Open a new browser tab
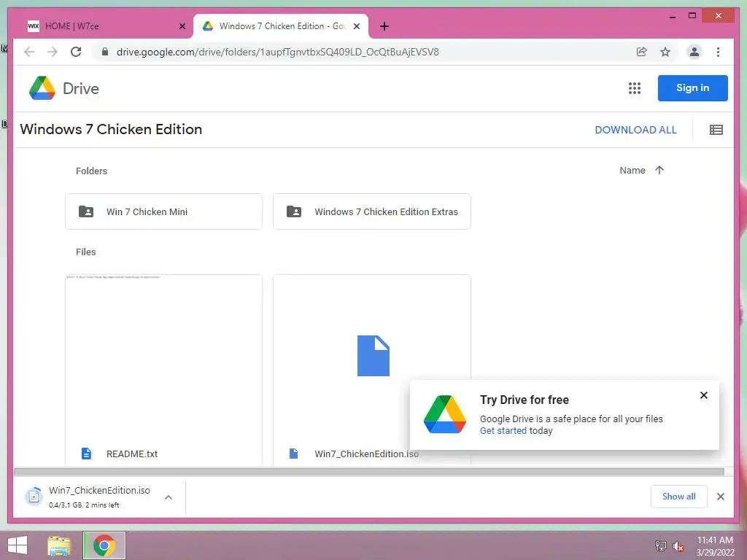 tap(384, 26)
